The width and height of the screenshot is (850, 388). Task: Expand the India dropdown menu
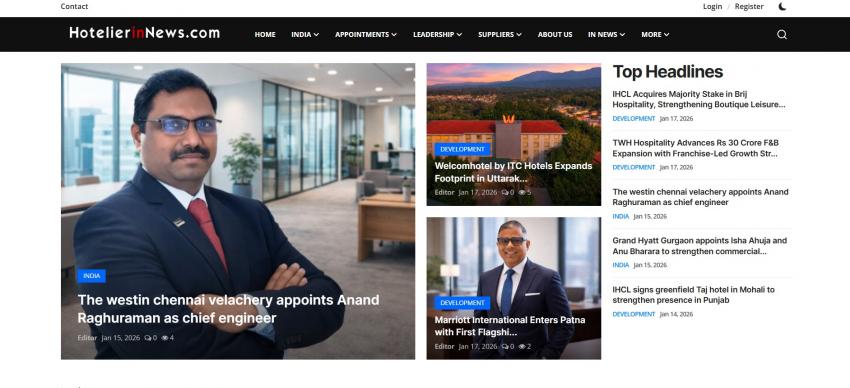pyautogui.click(x=305, y=35)
